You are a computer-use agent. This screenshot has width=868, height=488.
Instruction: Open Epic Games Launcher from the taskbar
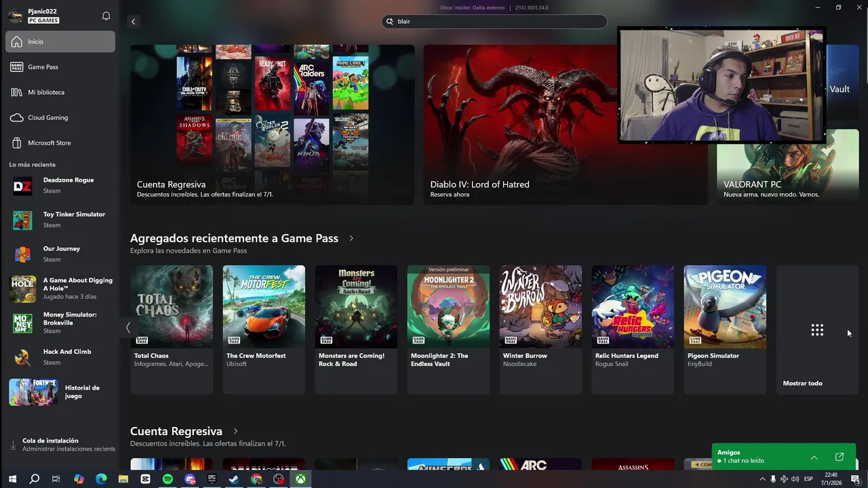(212, 479)
